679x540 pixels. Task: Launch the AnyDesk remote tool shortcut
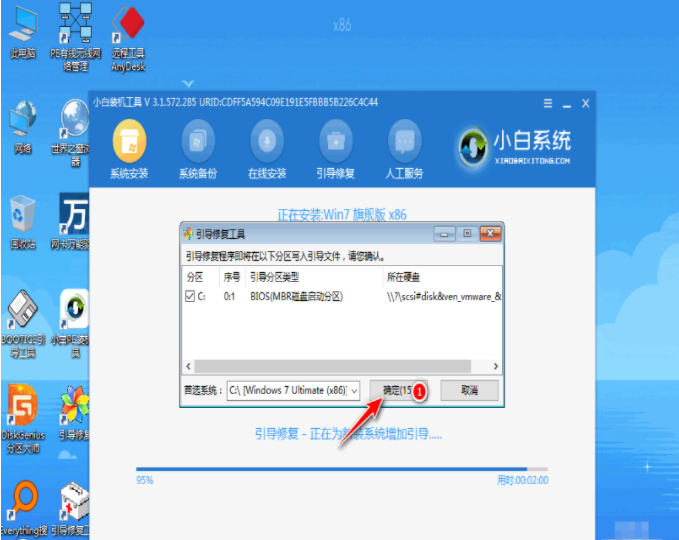click(128, 37)
